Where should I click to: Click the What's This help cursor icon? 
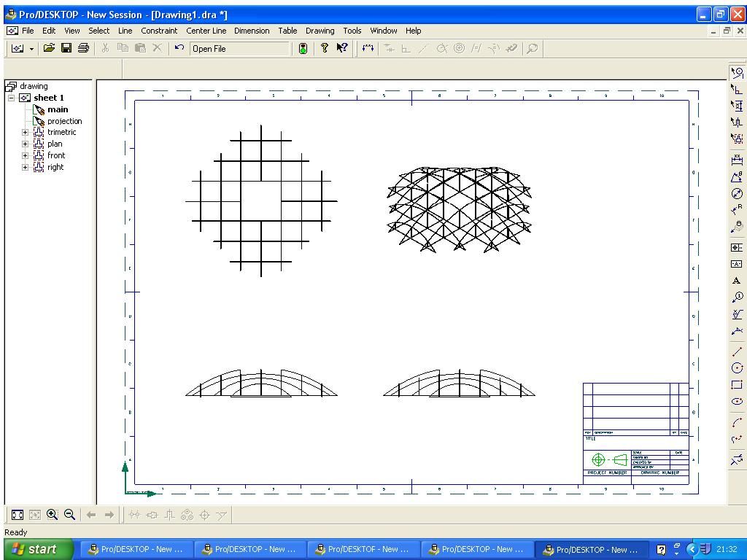(x=342, y=47)
